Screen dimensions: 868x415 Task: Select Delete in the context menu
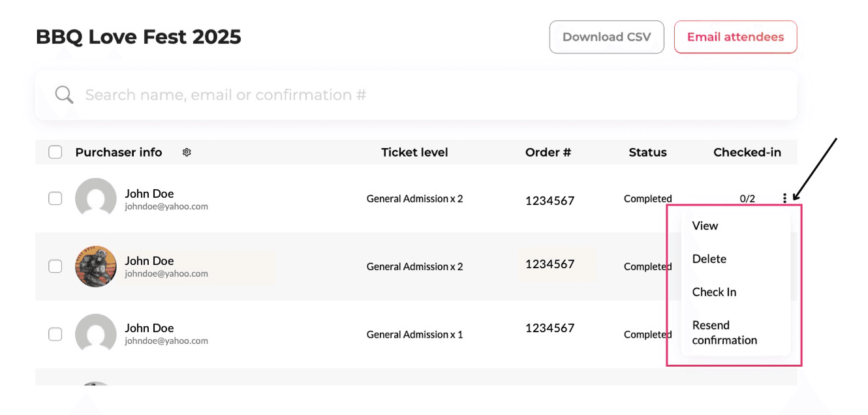click(x=709, y=259)
